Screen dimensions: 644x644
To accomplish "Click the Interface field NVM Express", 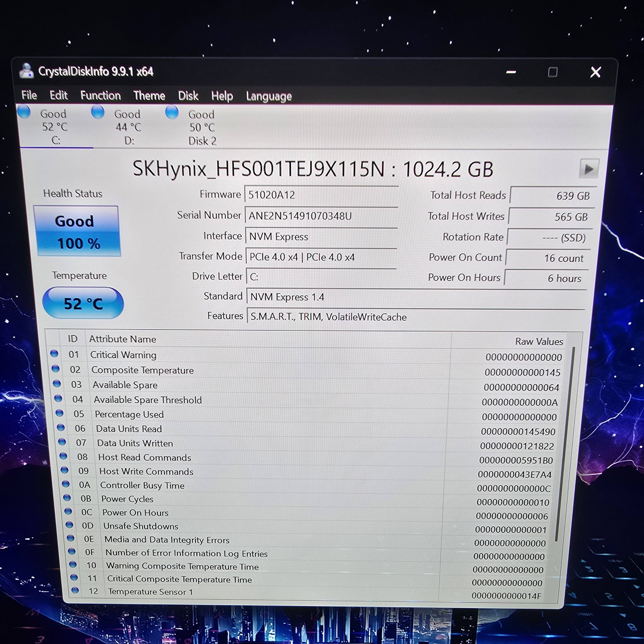I will [x=321, y=236].
